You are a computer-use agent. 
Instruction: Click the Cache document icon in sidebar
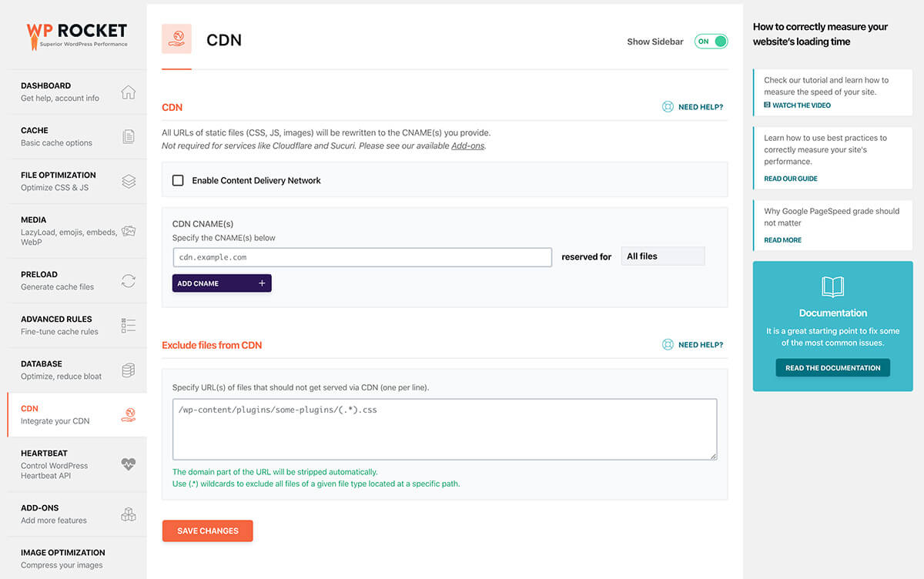129,137
